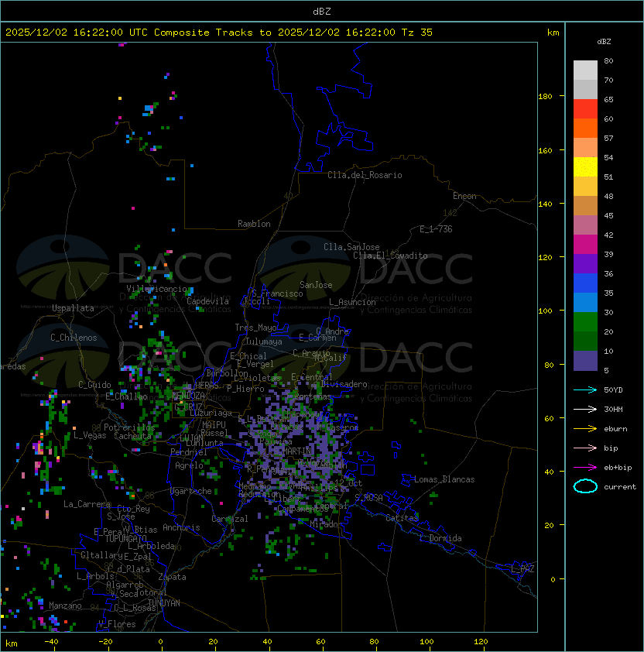Click the pink bip arrow legend icon
644x652 pixels.
click(x=585, y=448)
